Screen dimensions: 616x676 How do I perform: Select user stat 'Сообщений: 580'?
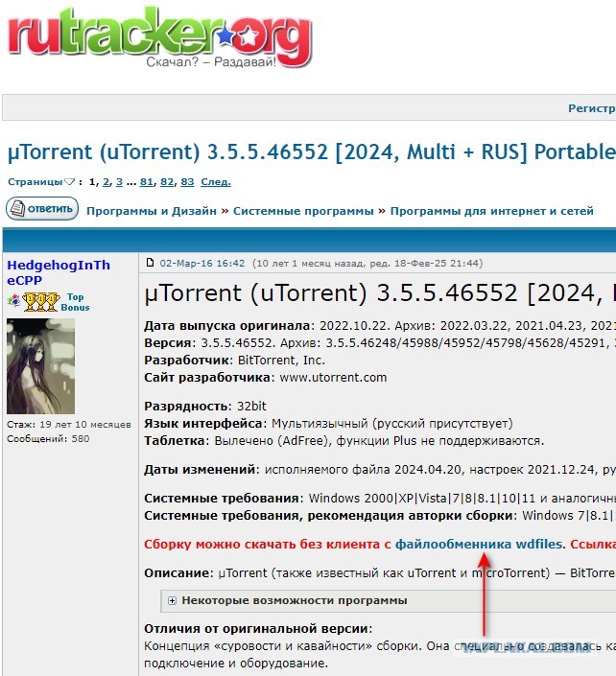(48, 439)
